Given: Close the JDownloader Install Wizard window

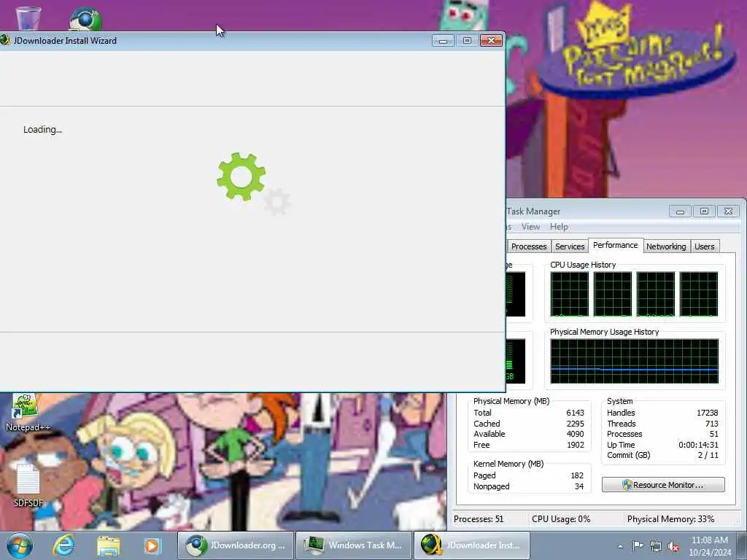Looking at the screenshot, I should [x=491, y=41].
